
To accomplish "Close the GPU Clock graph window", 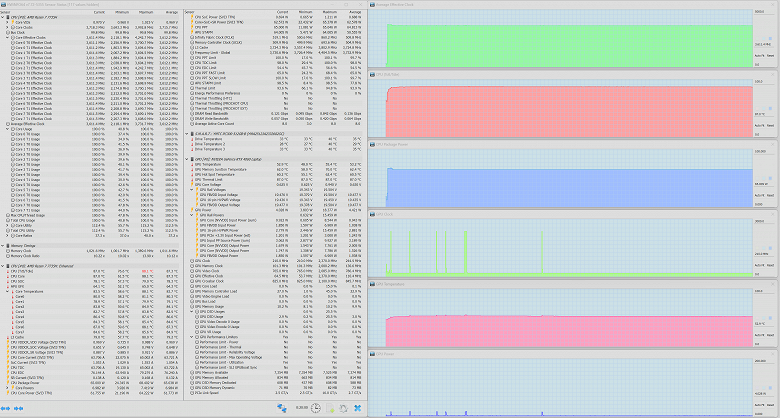I will pyautogui.click(x=773, y=214).
